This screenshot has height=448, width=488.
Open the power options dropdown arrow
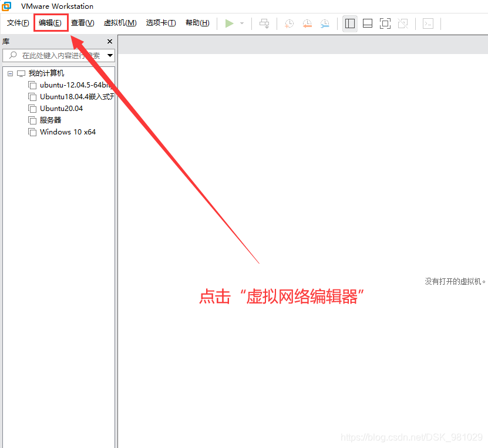(x=242, y=23)
